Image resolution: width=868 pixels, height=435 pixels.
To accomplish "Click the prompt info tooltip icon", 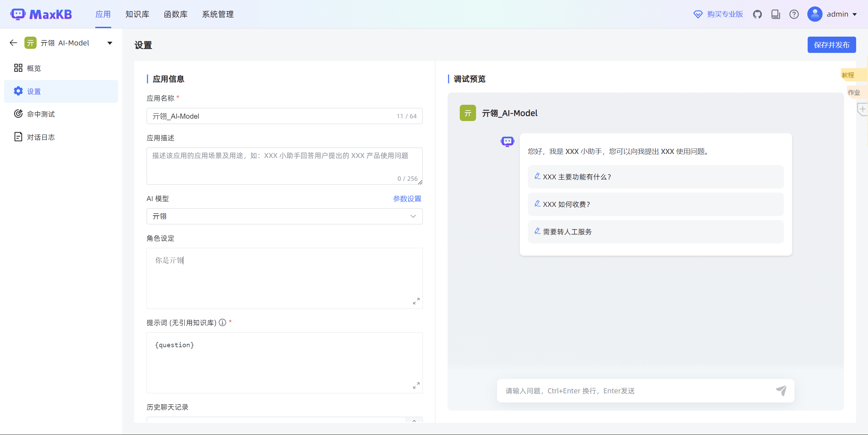I will [222, 322].
